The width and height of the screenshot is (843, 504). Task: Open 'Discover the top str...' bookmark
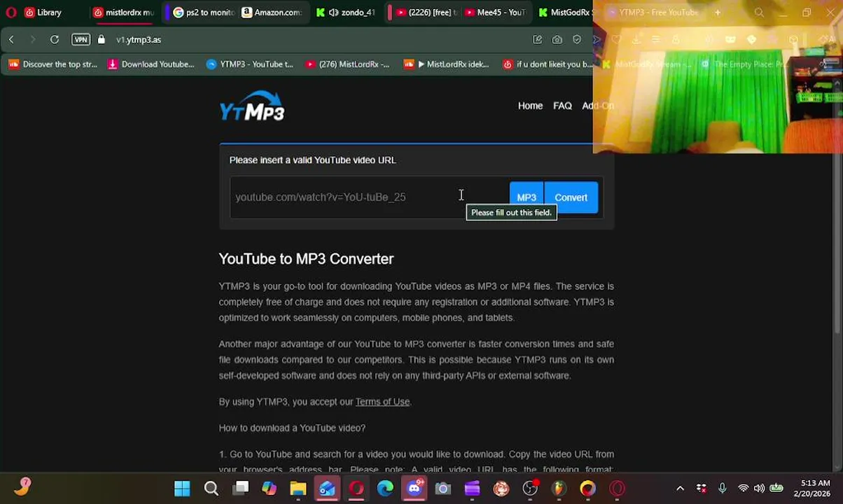point(53,64)
